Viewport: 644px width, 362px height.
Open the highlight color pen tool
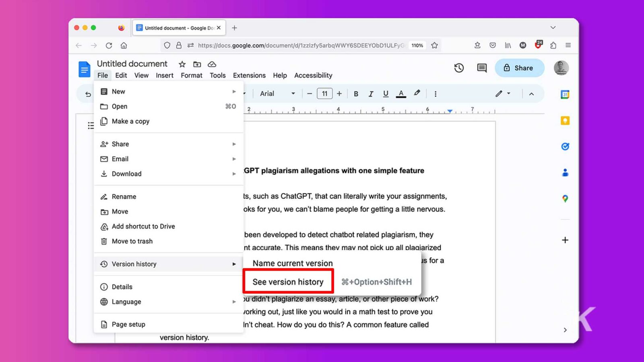[x=417, y=93]
